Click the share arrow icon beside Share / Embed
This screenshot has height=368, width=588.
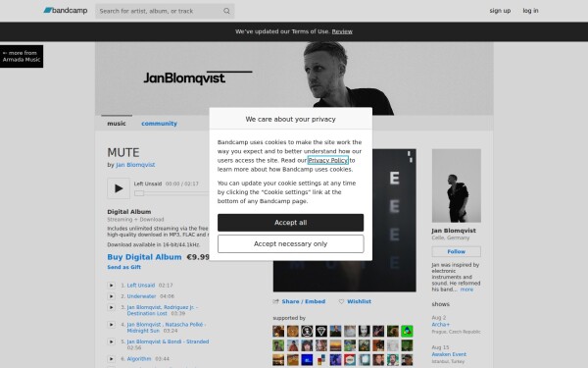[x=276, y=301]
